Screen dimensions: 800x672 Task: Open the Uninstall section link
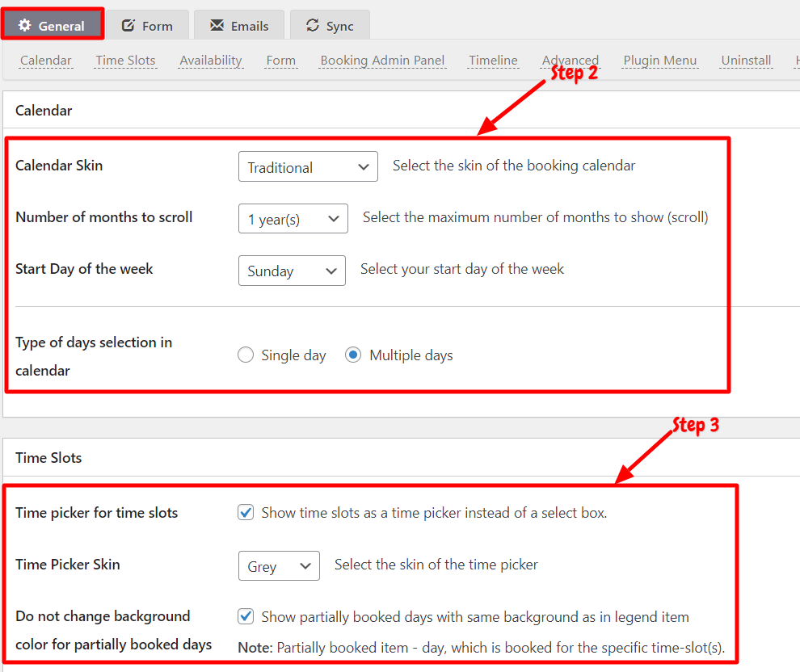(x=746, y=60)
